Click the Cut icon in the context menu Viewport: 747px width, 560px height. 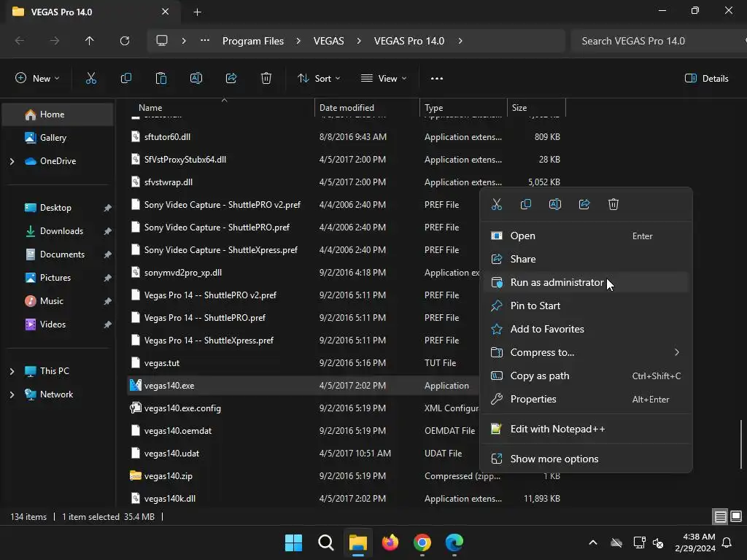pyautogui.click(x=496, y=204)
